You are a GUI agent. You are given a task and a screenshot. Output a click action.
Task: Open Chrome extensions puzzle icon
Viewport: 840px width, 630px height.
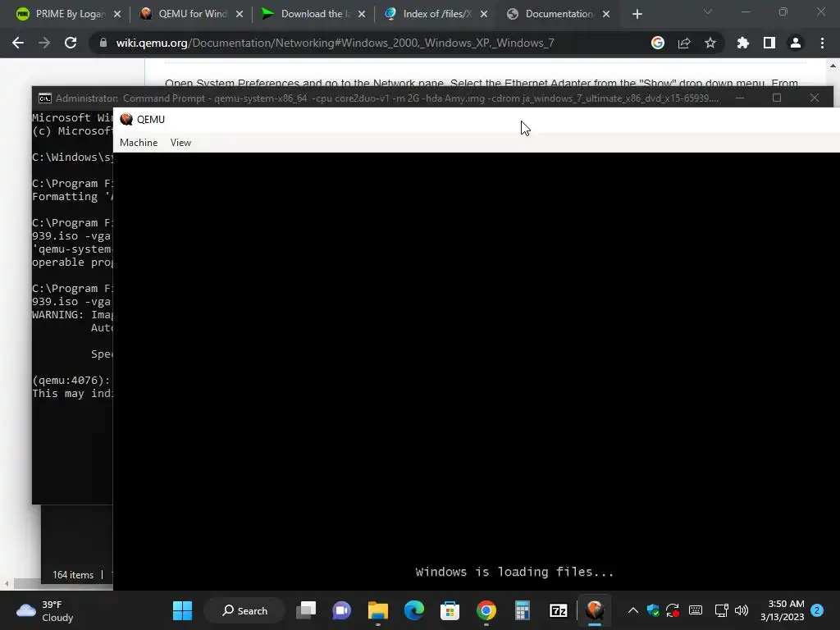pyautogui.click(x=743, y=43)
